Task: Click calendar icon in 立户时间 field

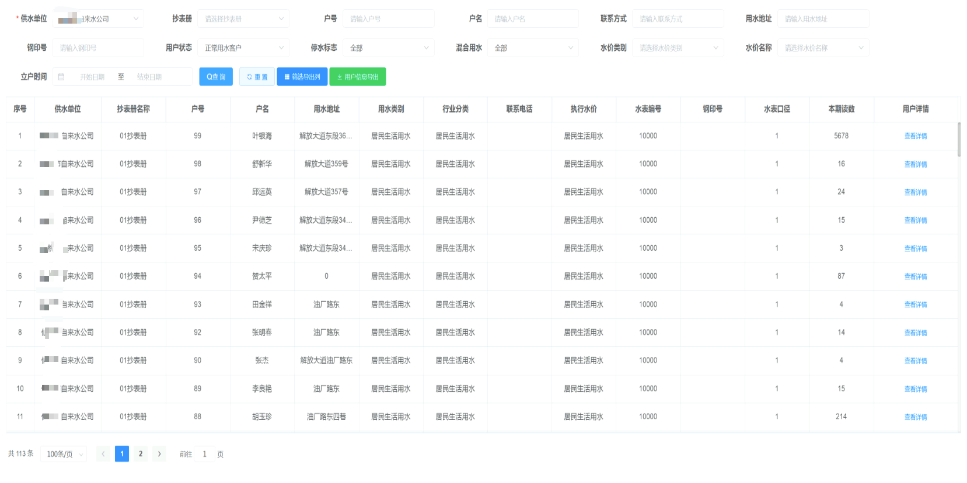Action: [x=61, y=76]
